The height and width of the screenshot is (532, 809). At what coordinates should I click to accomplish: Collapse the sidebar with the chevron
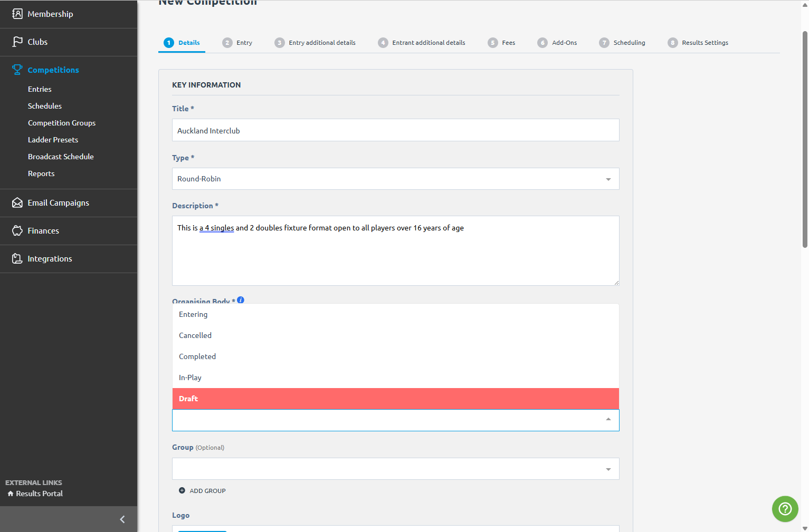pos(122,519)
